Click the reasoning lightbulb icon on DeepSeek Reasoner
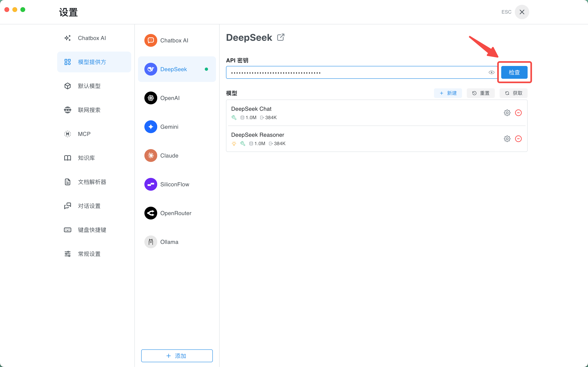The image size is (588, 367). pyautogui.click(x=234, y=144)
